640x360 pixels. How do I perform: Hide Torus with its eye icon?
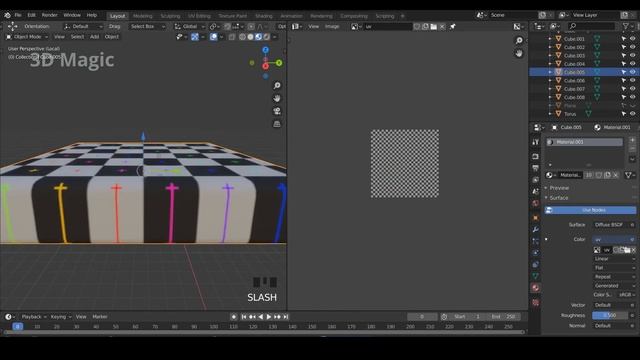[x=632, y=114]
